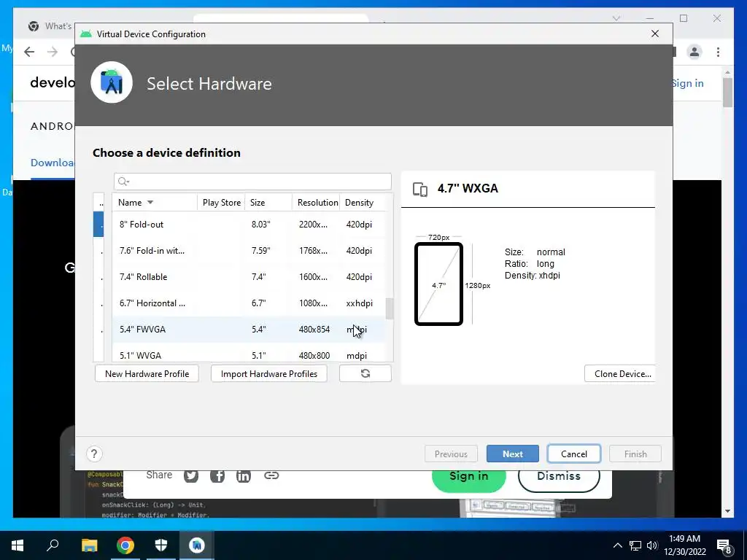Click the search magnifier icon in device filter

pos(123,182)
